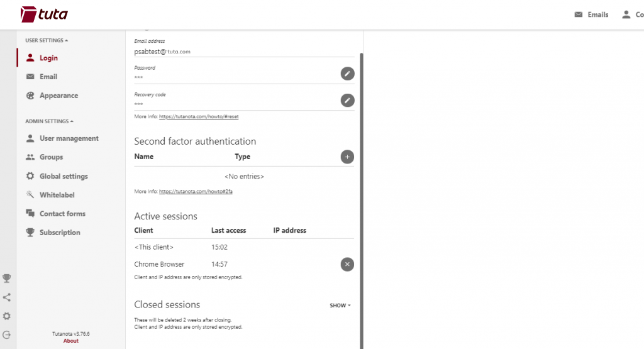Add a second factor authentication entry
This screenshot has width=644, height=349.
(347, 157)
